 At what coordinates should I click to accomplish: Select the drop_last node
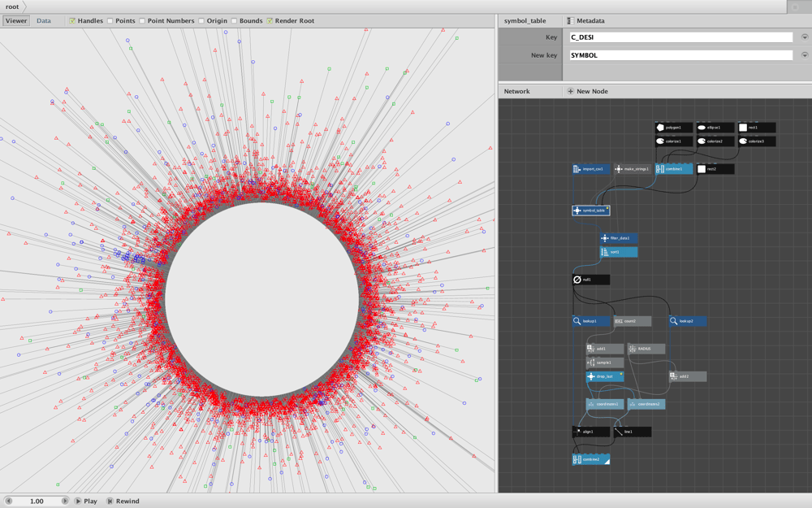605,376
